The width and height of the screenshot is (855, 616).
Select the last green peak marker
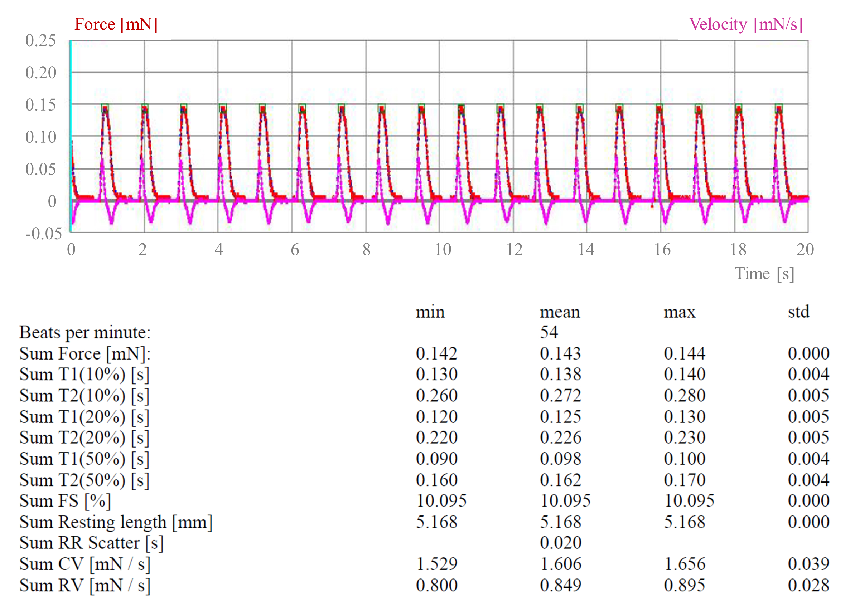pos(779,108)
